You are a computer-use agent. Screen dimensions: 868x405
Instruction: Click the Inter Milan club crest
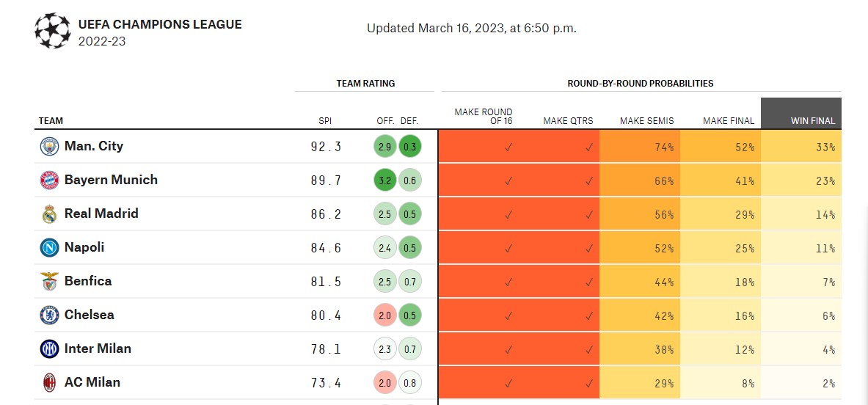click(x=49, y=349)
